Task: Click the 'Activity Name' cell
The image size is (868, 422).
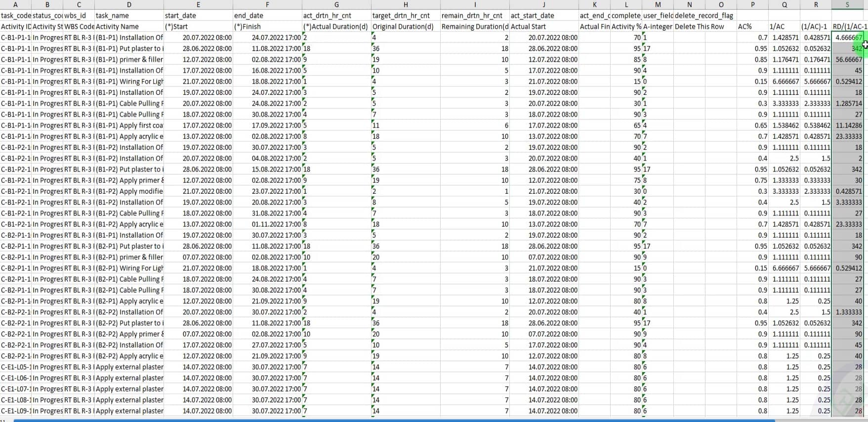Action: tap(129, 27)
